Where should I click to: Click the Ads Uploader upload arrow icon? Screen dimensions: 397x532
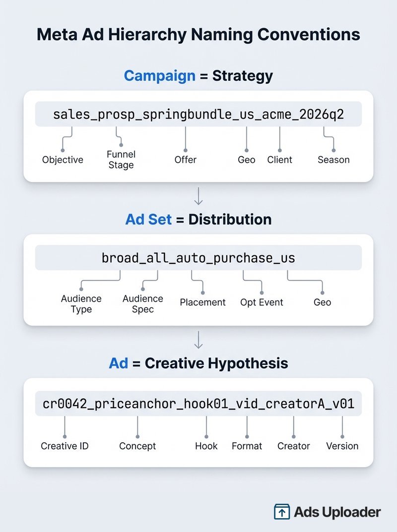[282, 512]
